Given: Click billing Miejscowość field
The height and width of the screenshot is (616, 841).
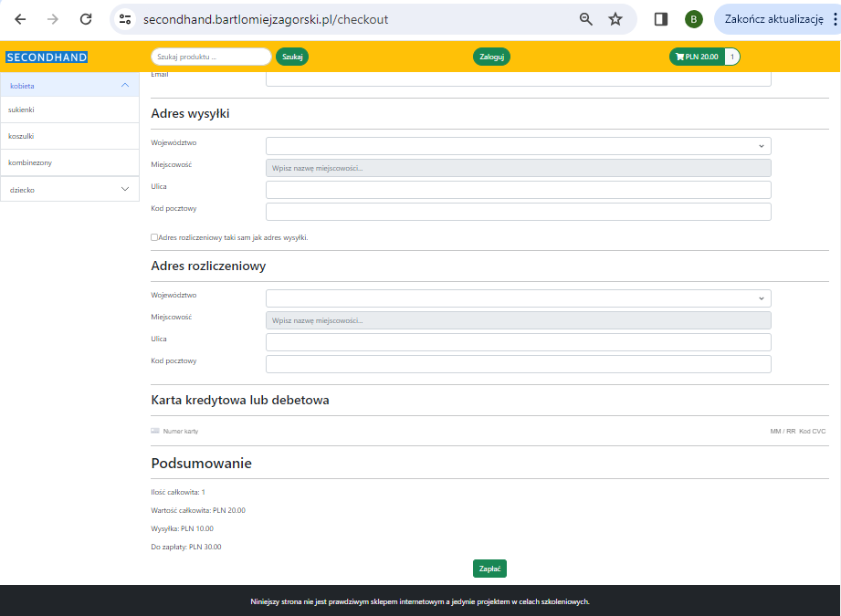Looking at the screenshot, I should [x=518, y=320].
